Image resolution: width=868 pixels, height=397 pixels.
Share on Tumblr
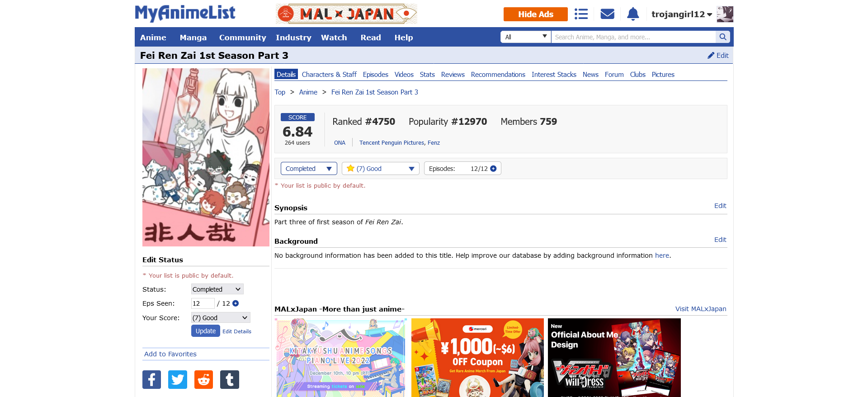[230, 379]
